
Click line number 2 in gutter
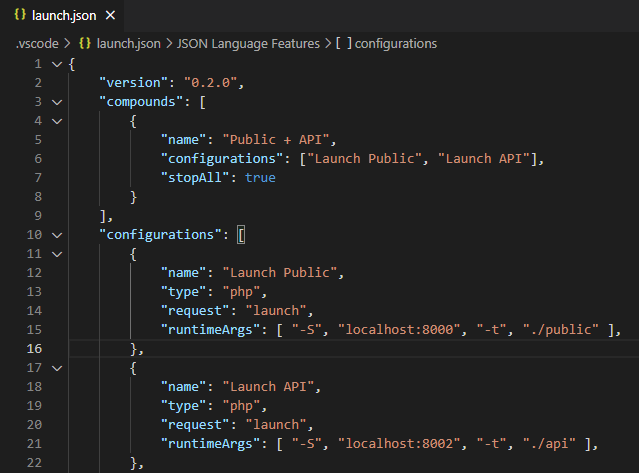38,83
